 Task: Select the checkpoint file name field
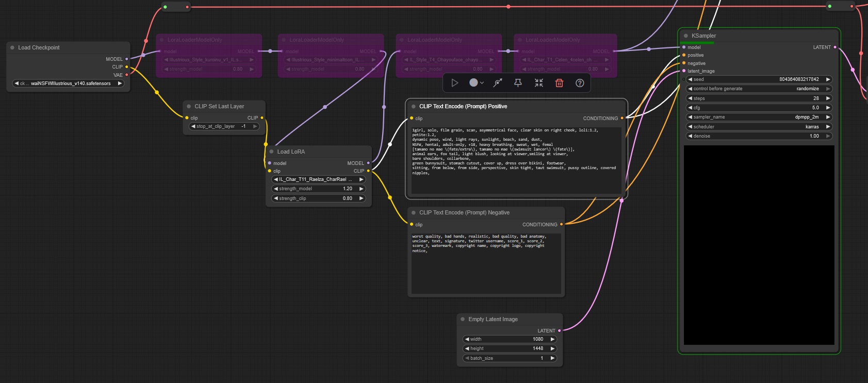tap(70, 84)
